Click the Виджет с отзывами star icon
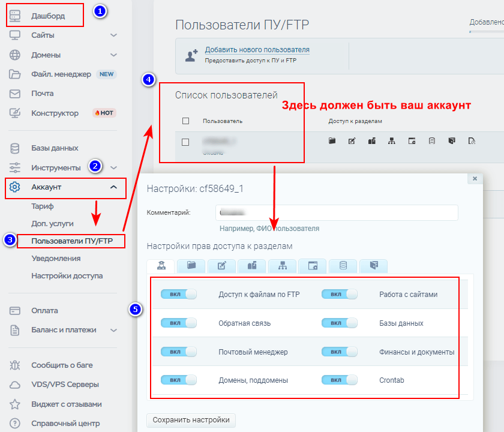The height and width of the screenshot is (432, 504). pyautogui.click(x=15, y=404)
